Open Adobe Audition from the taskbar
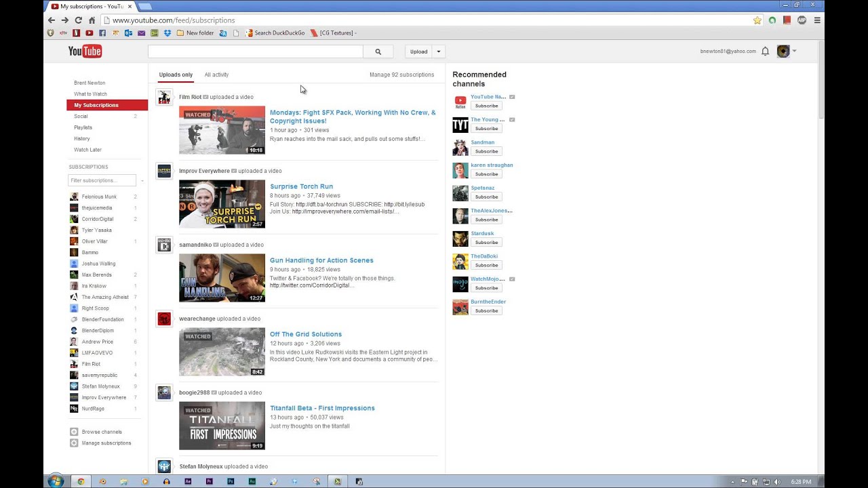 252,482
